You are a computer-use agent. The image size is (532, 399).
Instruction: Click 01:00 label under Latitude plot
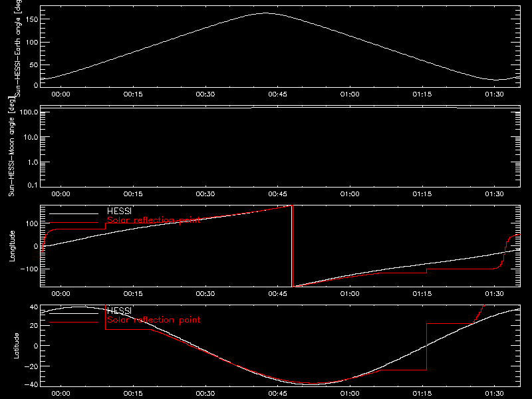coord(350,394)
